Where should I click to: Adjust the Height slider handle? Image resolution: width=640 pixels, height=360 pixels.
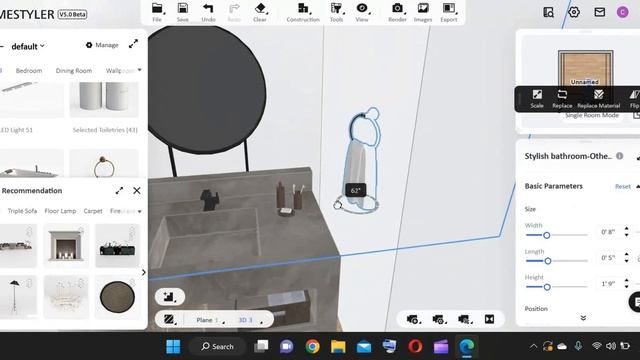coord(547,287)
